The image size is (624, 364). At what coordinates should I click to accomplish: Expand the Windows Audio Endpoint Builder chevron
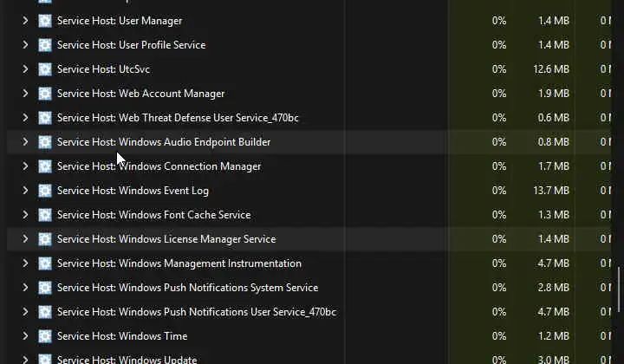[x=25, y=142]
